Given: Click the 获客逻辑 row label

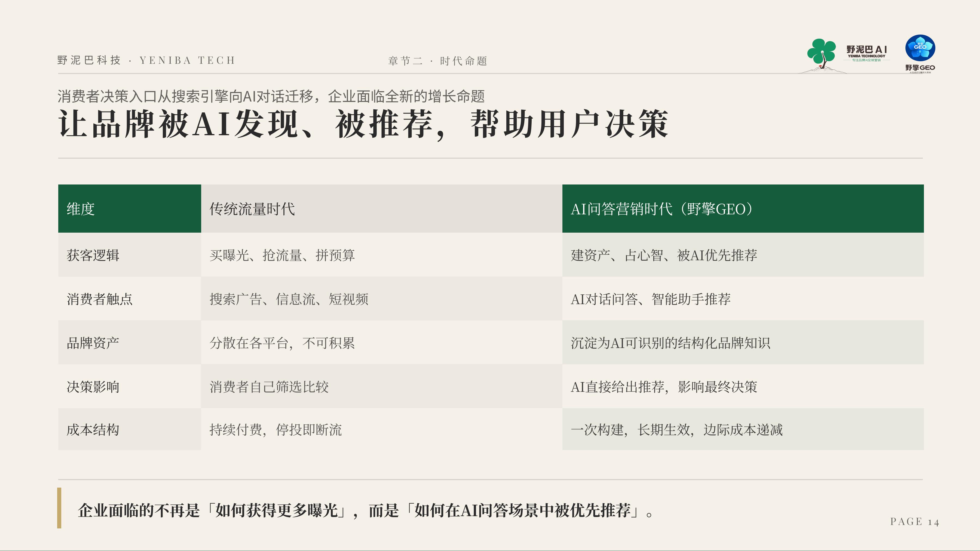Looking at the screenshot, I should (x=129, y=255).
